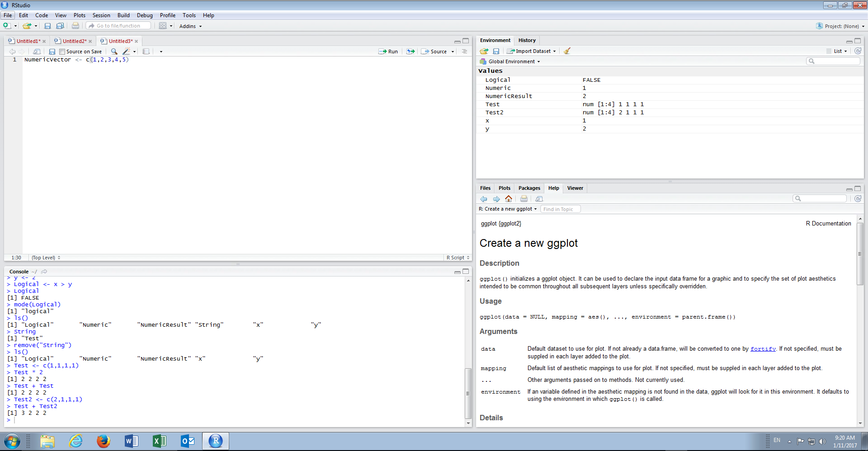The height and width of the screenshot is (451, 868).
Task: Open the Code menu
Action: [42, 15]
